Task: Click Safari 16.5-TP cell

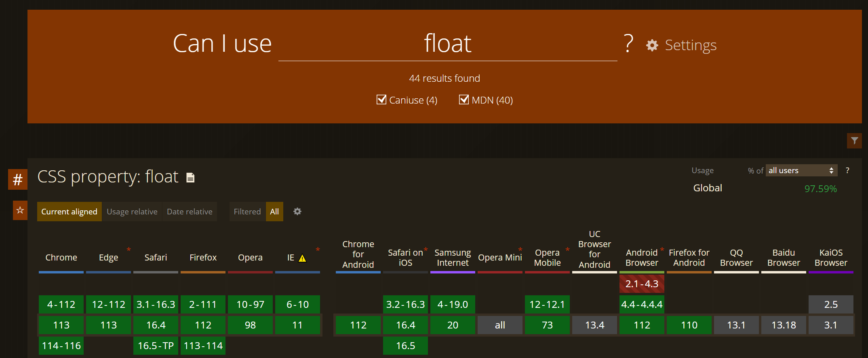Action: click(x=156, y=346)
